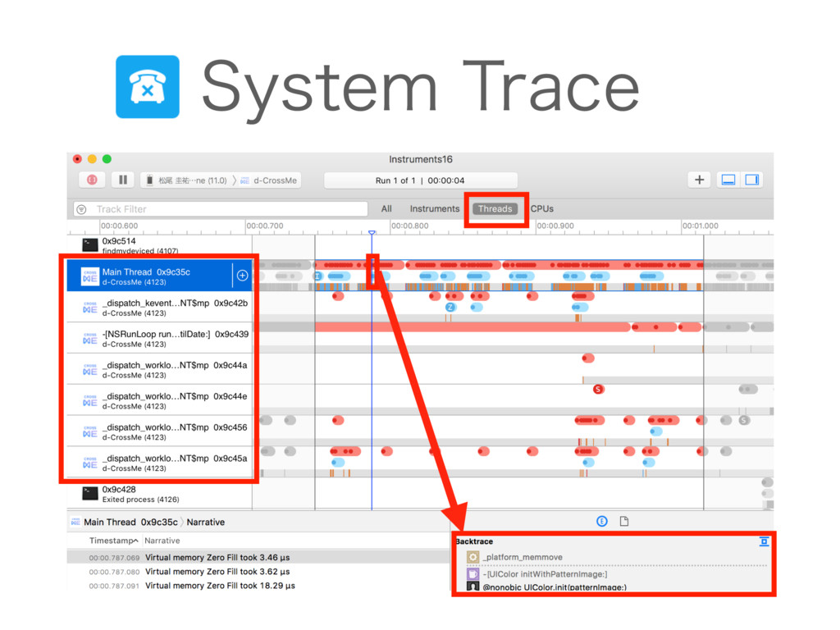
Task: Choose the d-CrossMe target process
Action: point(269,180)
